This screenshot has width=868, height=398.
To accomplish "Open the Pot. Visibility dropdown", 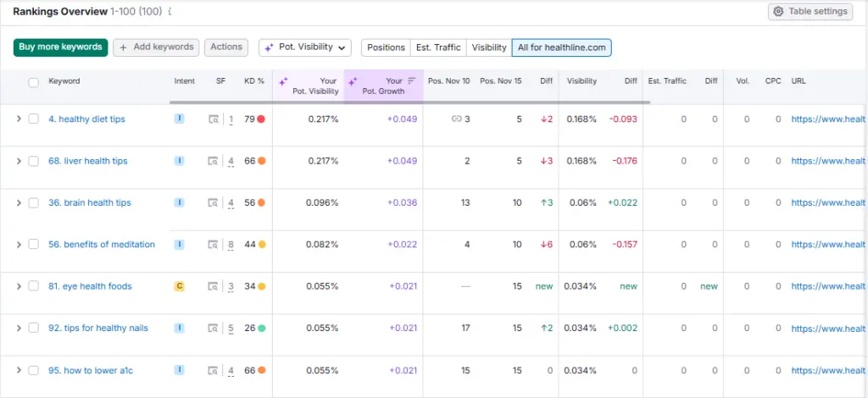I will (x=305, y=47).
